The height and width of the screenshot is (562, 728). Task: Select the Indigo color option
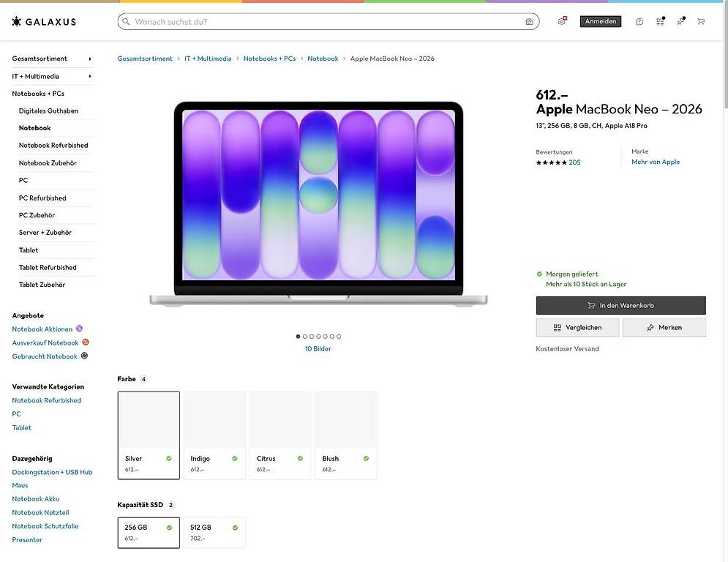[x=214, y=435]
